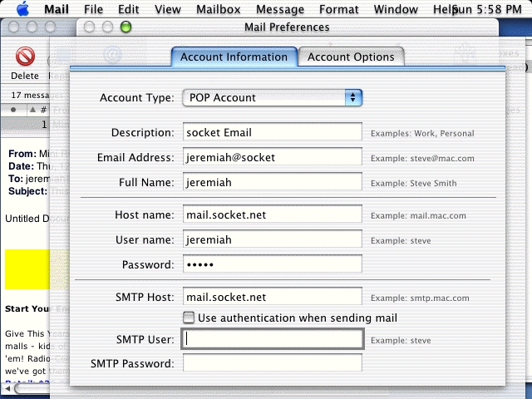Click the green zoom button of Mail Preferences
Image resolution: width=532 pixels, height=399 pixels.
pyautogui.click(x=126, y=27)
